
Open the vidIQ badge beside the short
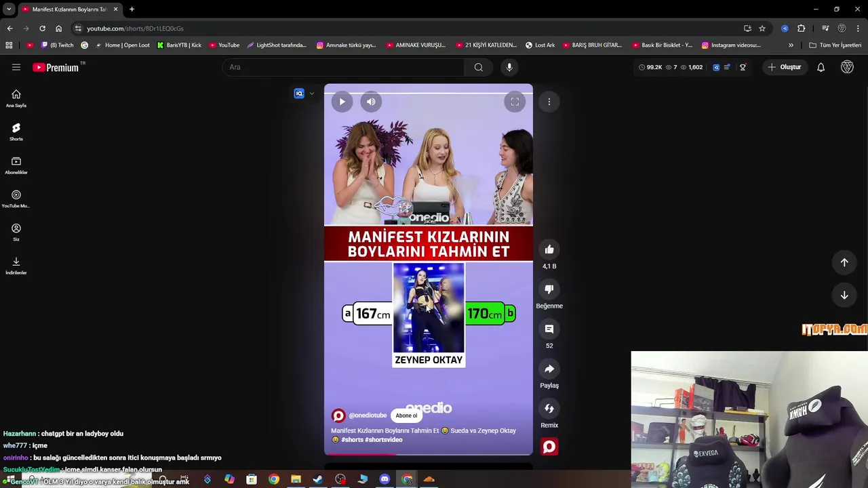point(299,94)
